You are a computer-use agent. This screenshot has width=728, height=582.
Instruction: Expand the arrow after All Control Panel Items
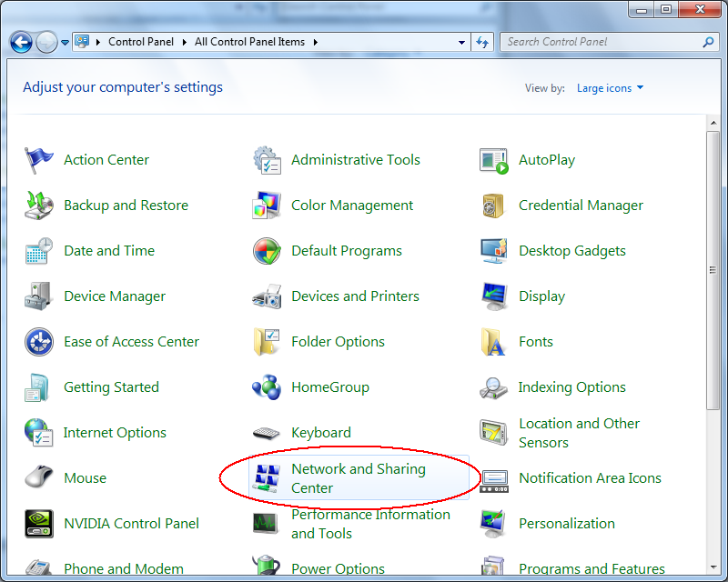tap(316, 42)
